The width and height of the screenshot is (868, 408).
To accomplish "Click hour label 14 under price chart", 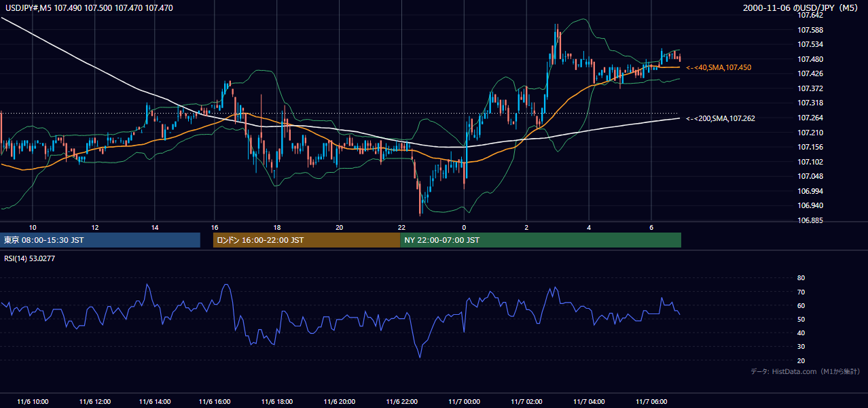I will click(155, 227).
